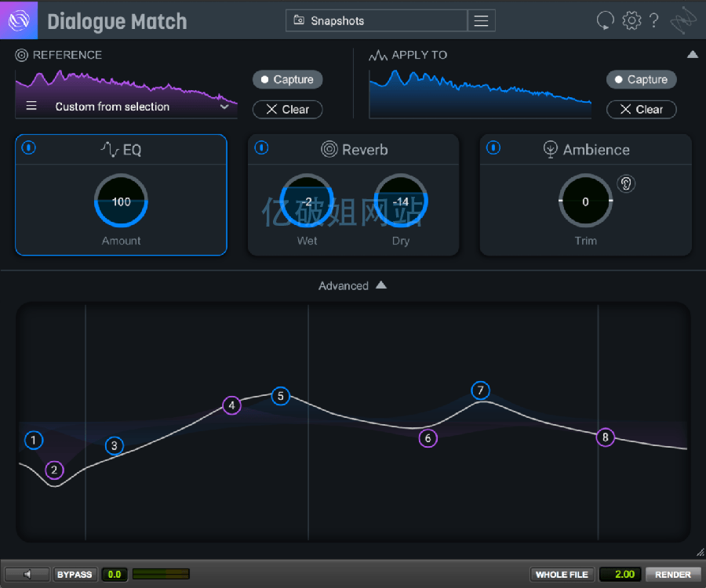
Task: Open the Snapshots menu
Action: [x=377, y=20]
